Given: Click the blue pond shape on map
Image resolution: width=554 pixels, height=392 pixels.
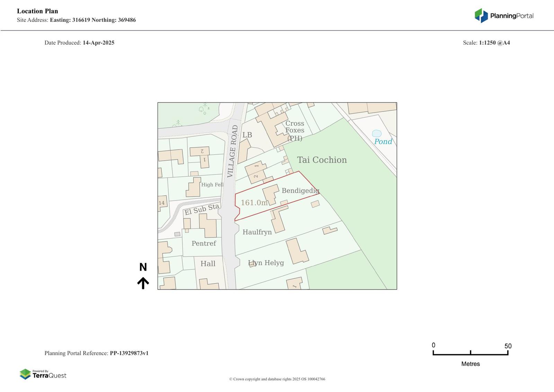Looking at the screenshot, I should pos(376,133).
